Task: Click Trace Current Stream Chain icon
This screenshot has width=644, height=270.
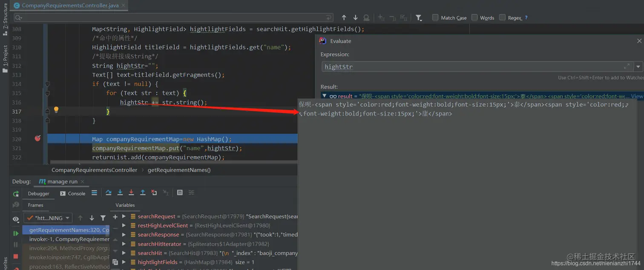Action: (x=192, y=193)
